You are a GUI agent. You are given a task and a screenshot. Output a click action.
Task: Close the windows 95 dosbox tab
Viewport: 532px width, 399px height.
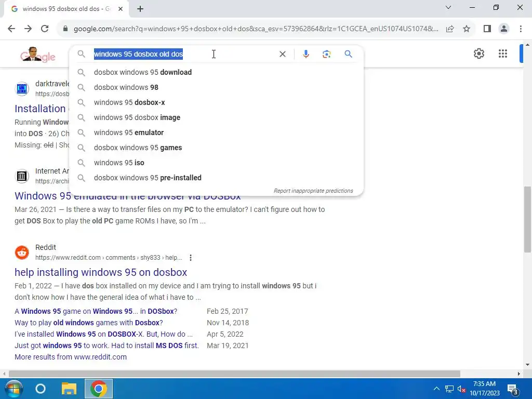point(121,9)
